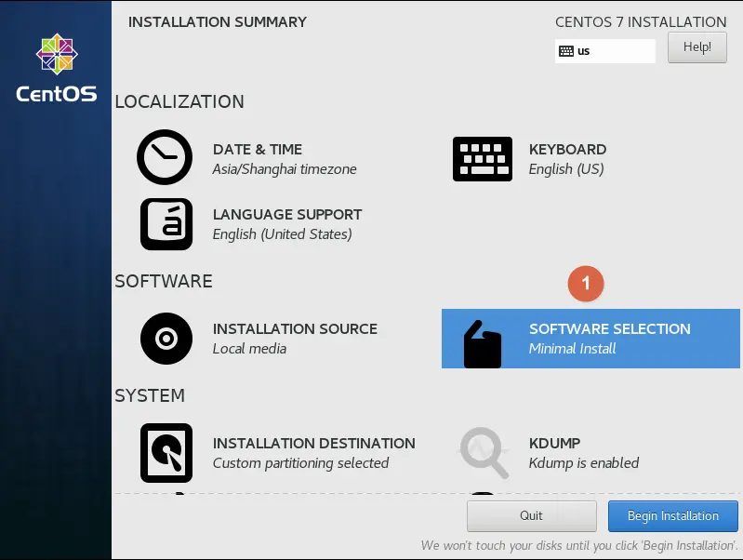The width and height of the screenshot is (743, 560).
Task: Click the SOFTWARE section heading
Action: (x=164, y=281)
